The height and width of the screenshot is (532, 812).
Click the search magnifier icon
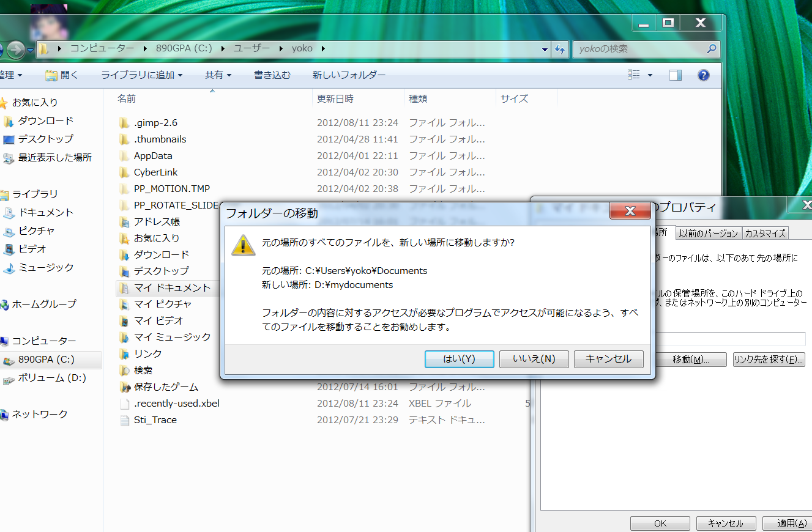tap(711, 49)
